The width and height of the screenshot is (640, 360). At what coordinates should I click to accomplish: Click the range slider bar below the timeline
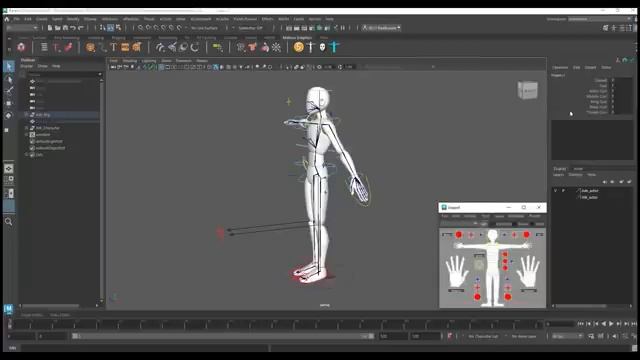pyautogui.click(x=223, y=336)
